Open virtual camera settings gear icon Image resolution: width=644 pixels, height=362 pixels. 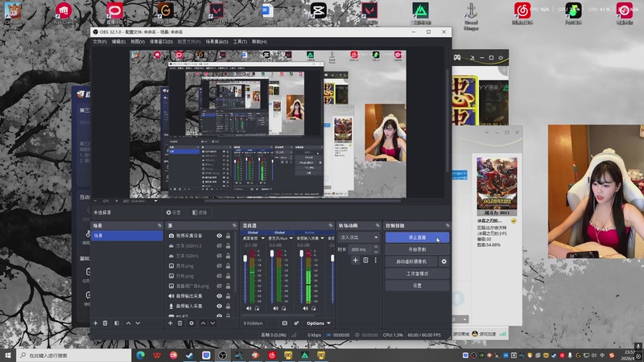[444, 261]
